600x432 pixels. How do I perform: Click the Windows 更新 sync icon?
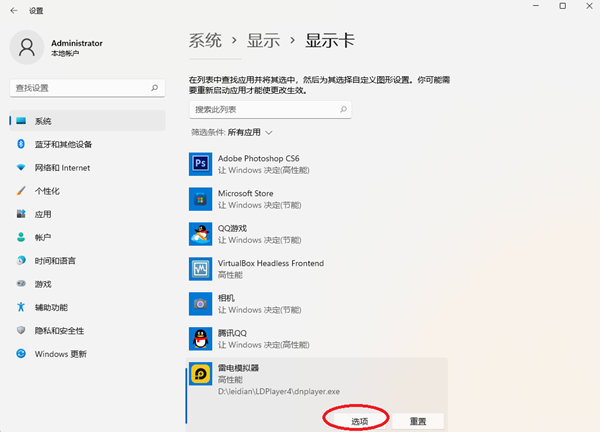click(x=21, y=354)
